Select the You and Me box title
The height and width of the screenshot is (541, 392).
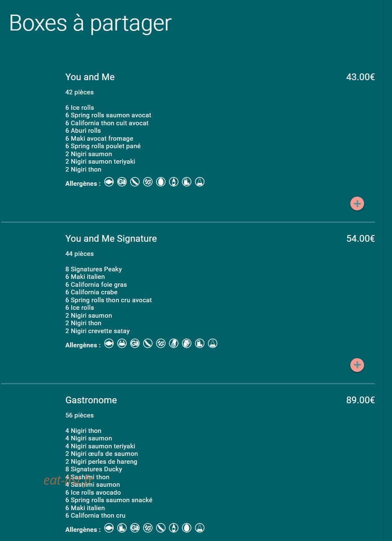click(90, 77)
